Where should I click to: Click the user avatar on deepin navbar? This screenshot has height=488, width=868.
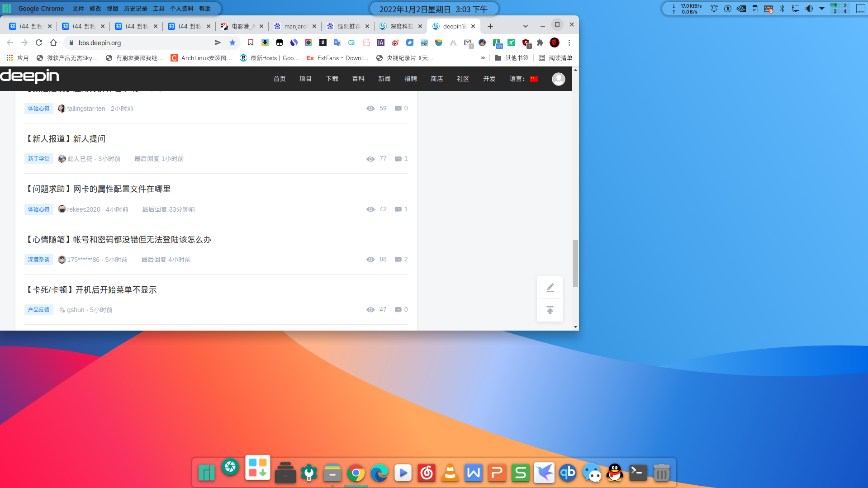pos(559,79)
